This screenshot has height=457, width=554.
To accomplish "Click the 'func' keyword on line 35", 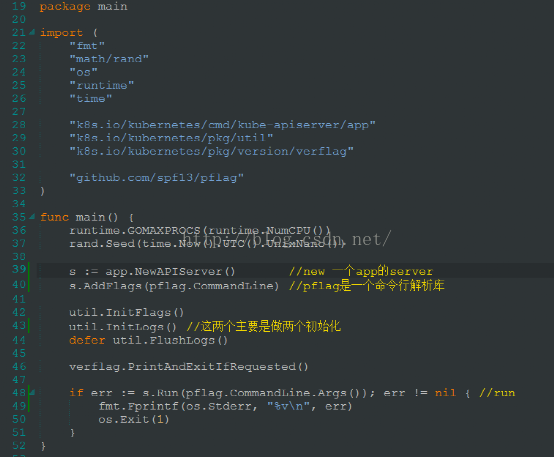I will 54,217.
